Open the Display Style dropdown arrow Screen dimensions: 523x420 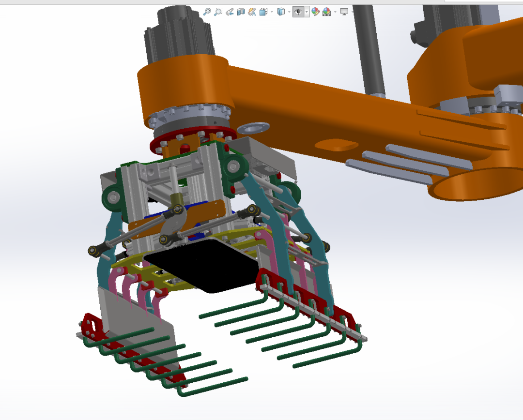[x=289, y=12]
